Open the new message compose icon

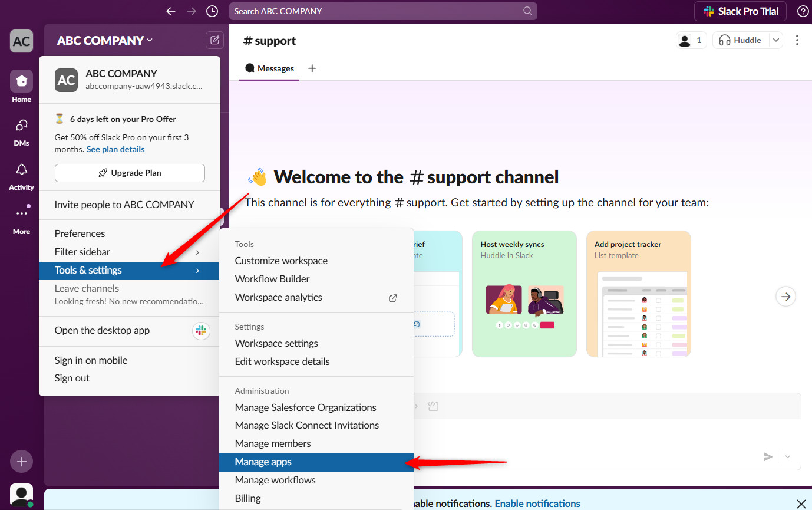click(214, 40)
